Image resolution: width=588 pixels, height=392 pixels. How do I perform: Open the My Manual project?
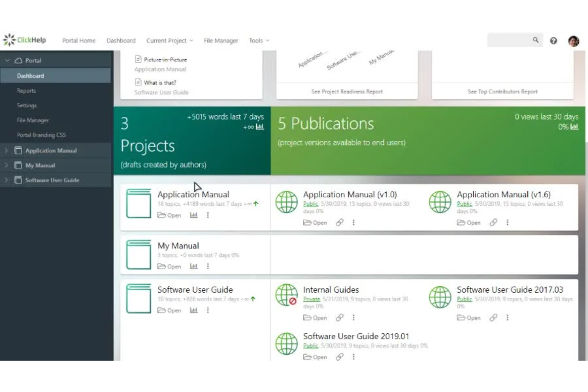172,266
